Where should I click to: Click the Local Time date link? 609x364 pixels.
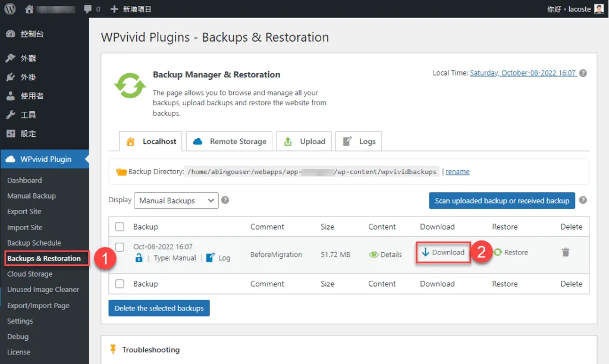[x=523, y=73]
